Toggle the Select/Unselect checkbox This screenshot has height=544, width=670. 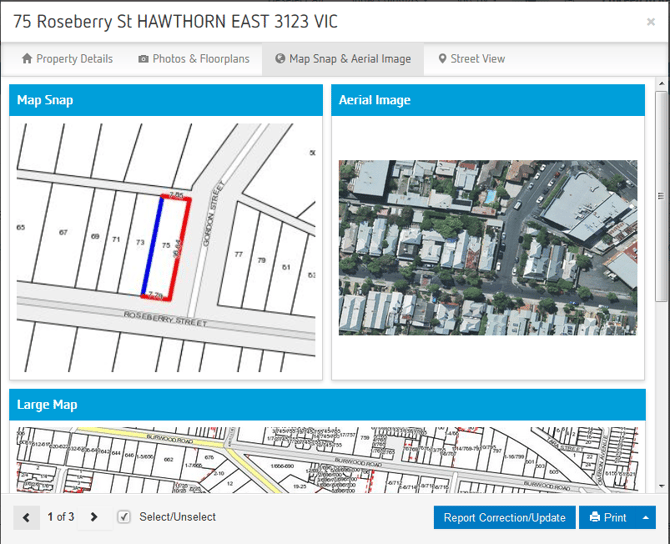[124, 517]
